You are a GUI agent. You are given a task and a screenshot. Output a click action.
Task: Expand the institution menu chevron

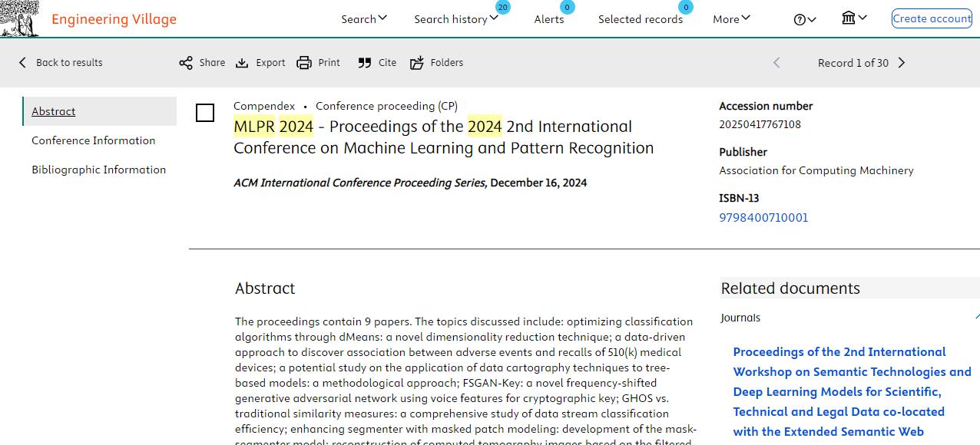pyautogui.click(x=862, y=18)
